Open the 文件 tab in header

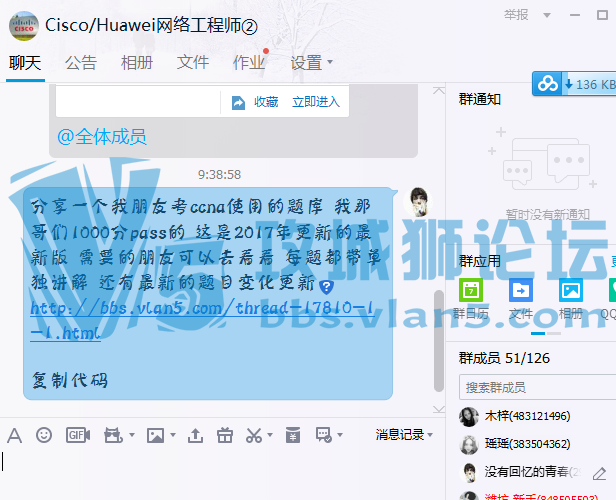click(192, 62)
